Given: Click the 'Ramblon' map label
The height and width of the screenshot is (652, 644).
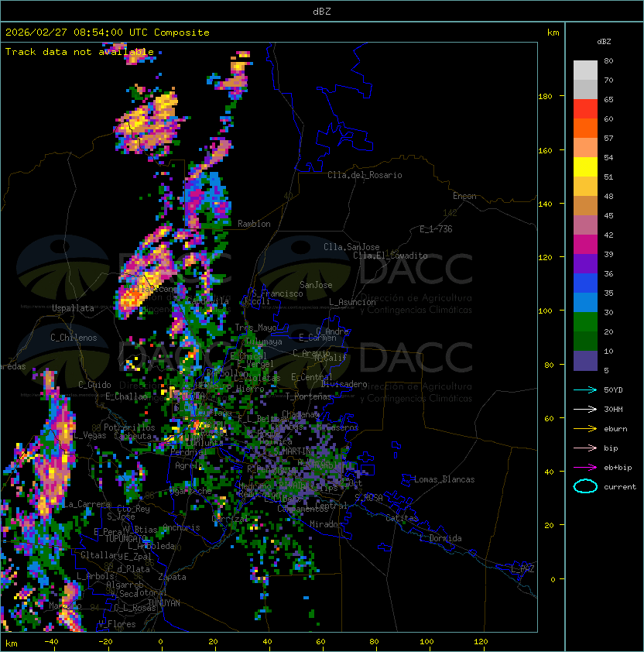Looking at the screenshot, I should (x=254, y=224).
